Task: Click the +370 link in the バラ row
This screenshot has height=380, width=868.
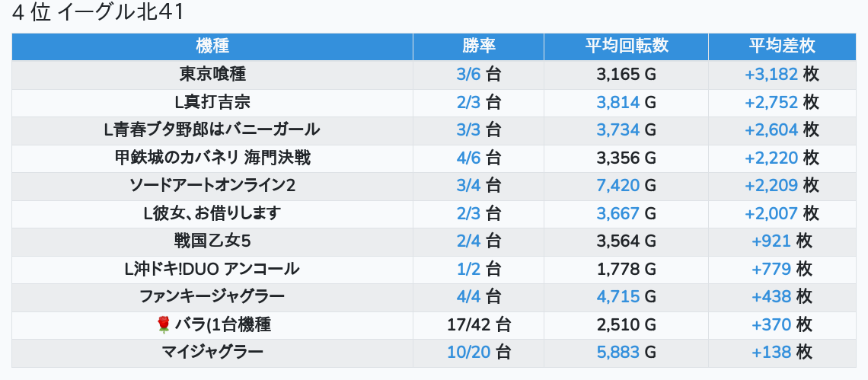Action: (x=771, y=324)
